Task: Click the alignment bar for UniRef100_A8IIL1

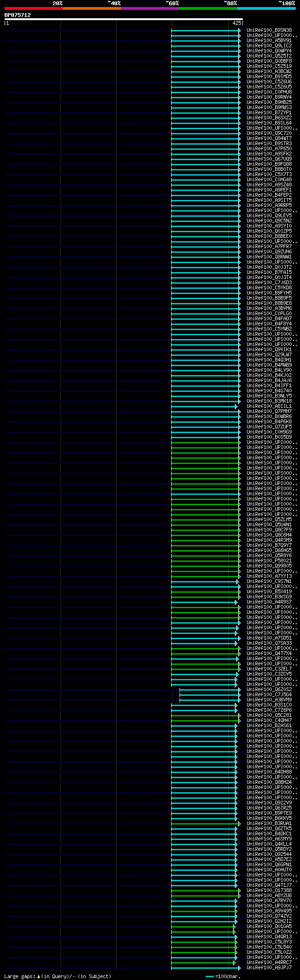Action: tap(204, 407)
